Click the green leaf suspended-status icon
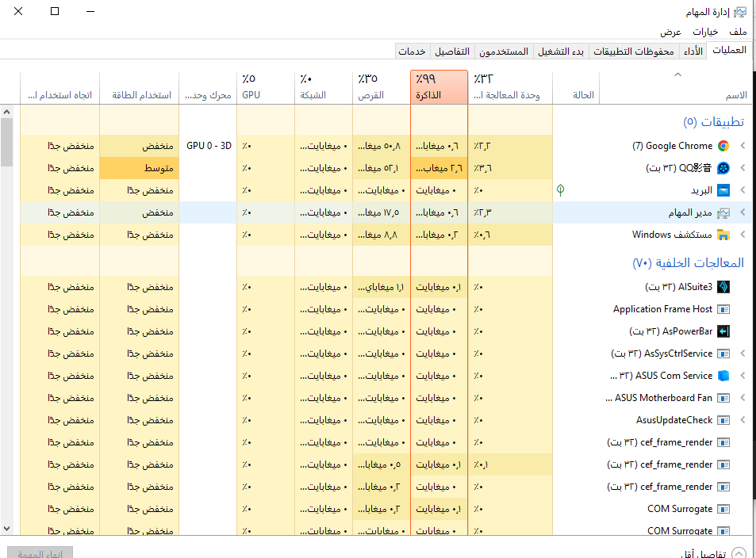Image resolution: width=756 pixels, height=558 pixels. tap(560, 190)
